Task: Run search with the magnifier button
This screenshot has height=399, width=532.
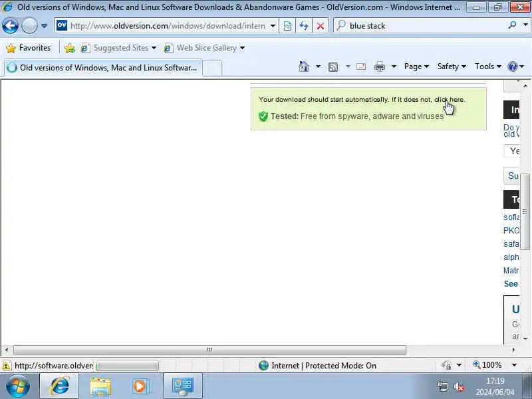Action: tap(512, 25)
